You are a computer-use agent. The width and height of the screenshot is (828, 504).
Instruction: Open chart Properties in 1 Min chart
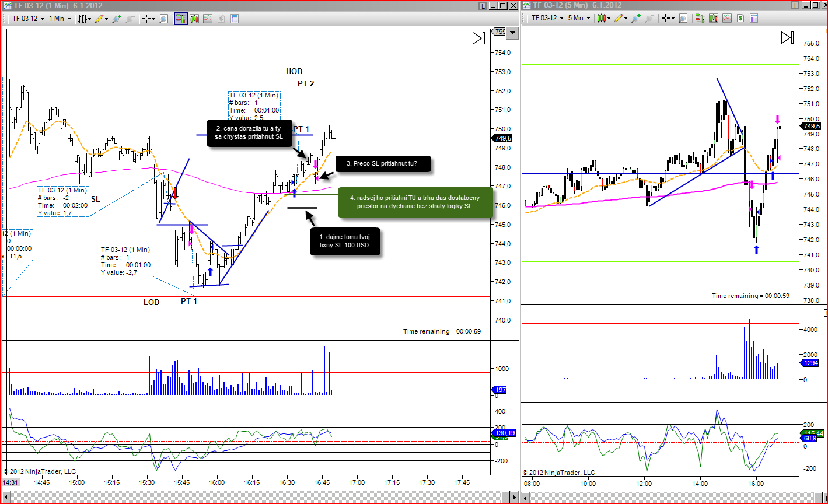tap(235, 19)
